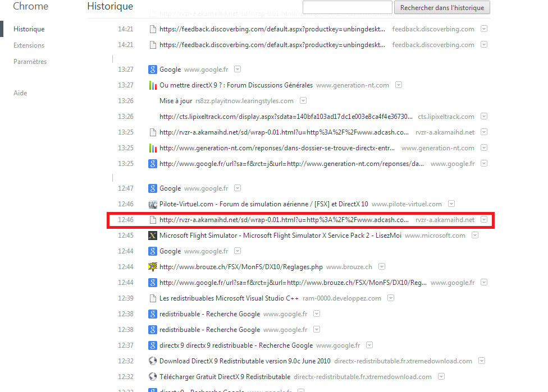Click the Google favicon on the 12:44 google.fr/url brouze row

tap(152, 283)
